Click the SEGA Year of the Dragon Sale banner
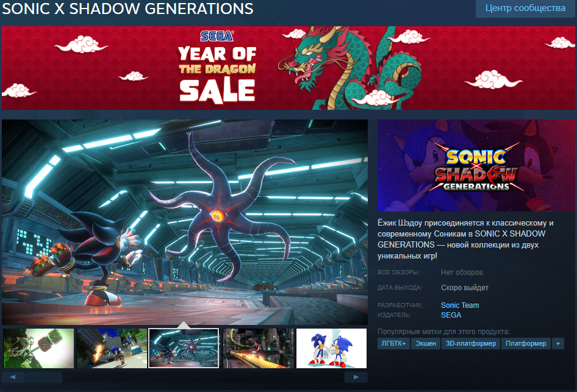The height and width of the screenshot is (392, 577). tap(288, 68)
